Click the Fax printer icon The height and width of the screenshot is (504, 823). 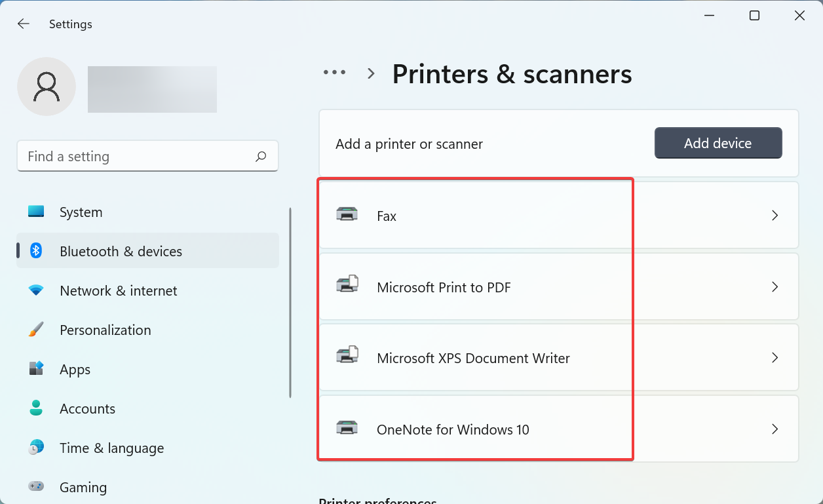(347, 214)
